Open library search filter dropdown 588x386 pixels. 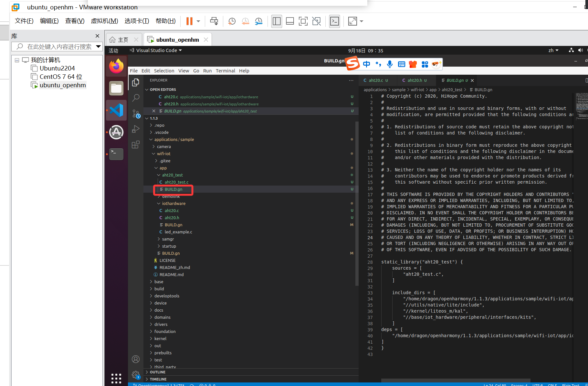99,47
